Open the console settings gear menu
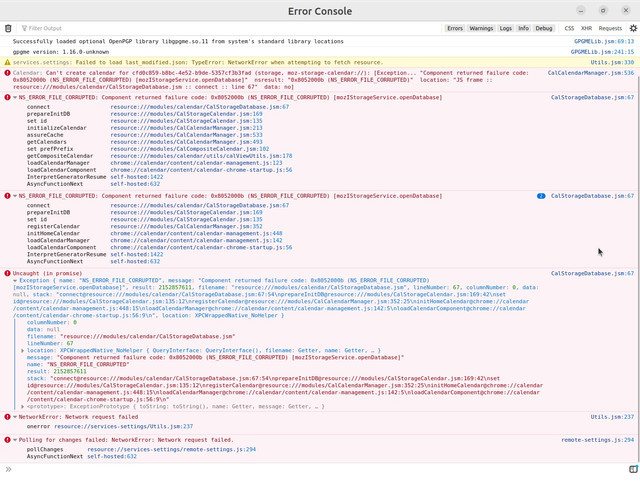The width and height of the screenshot is (640, 485). click(633, 28)
